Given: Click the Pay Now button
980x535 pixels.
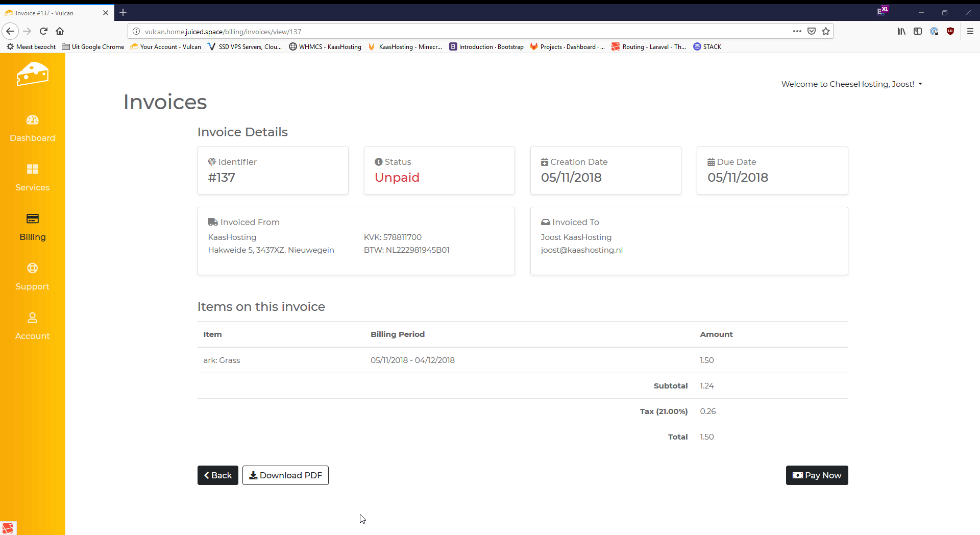Looking at the screenshot, I should 817,475.
